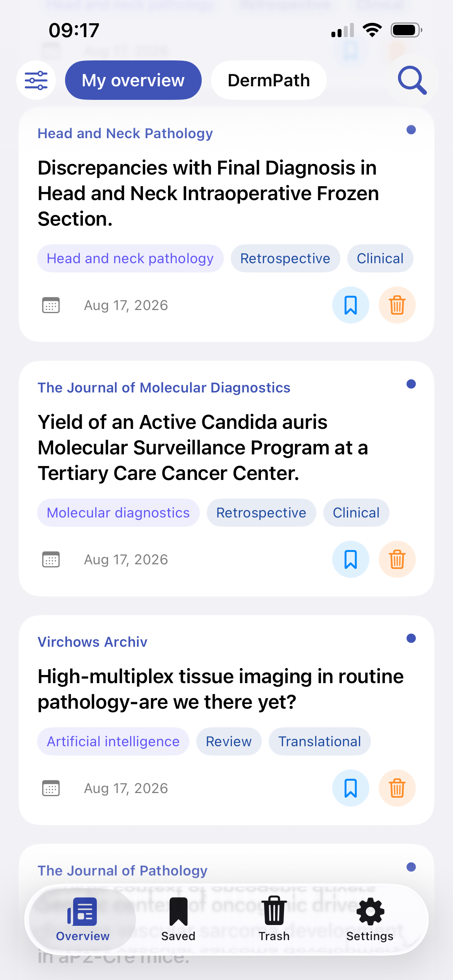Open the Virchows Archiv article title
The height and width of the screenshot is (980, 453).
pos(221,689)
